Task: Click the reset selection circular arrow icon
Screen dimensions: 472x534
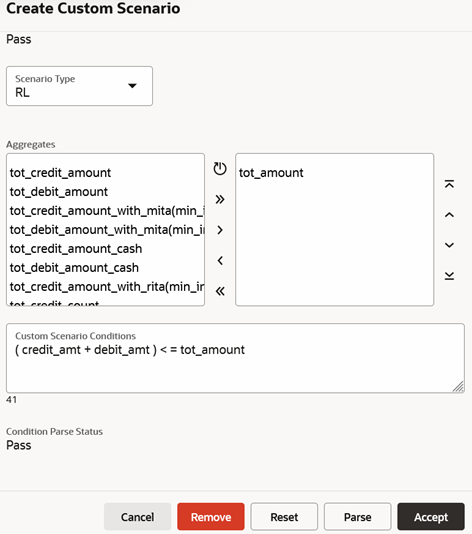Action: click(x=220, y=169)
